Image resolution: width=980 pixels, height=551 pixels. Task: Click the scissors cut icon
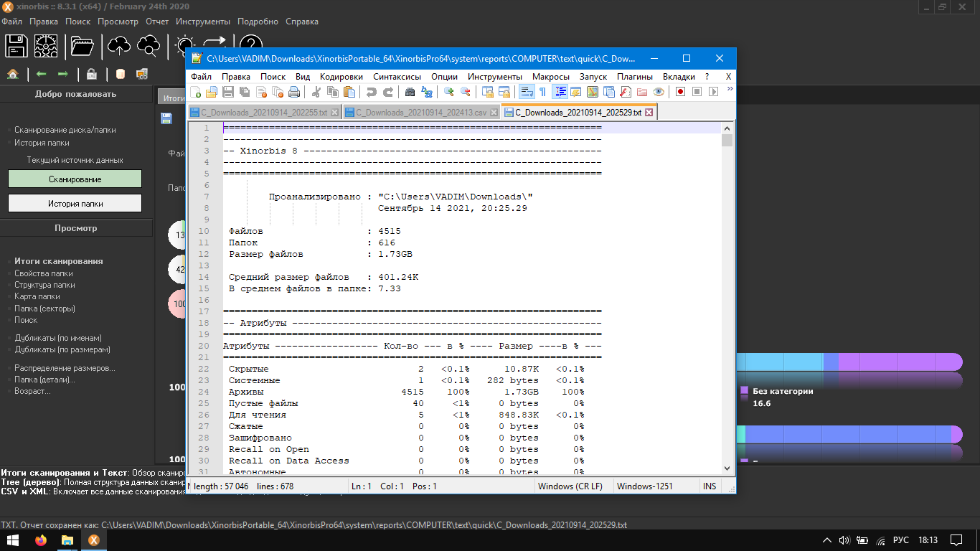click(x=316, y=92)
